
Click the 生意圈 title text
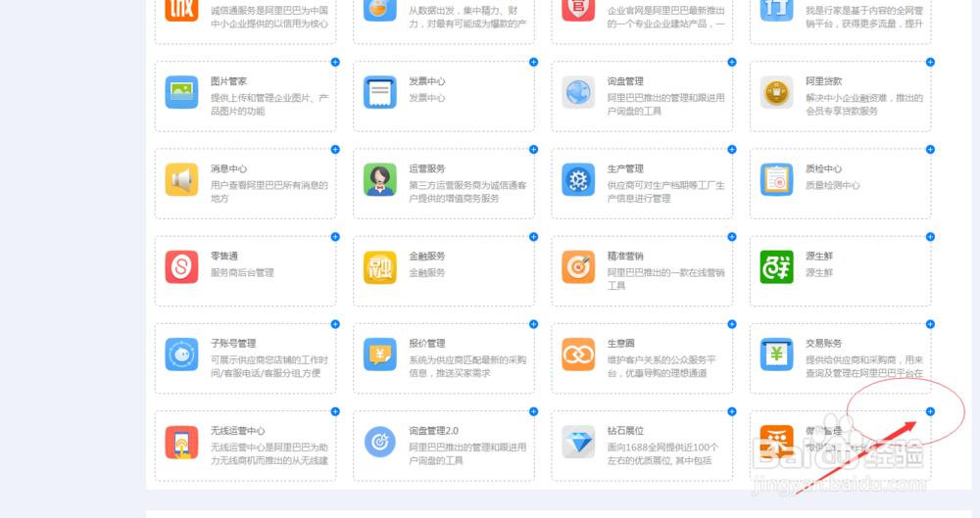[621, 344]
